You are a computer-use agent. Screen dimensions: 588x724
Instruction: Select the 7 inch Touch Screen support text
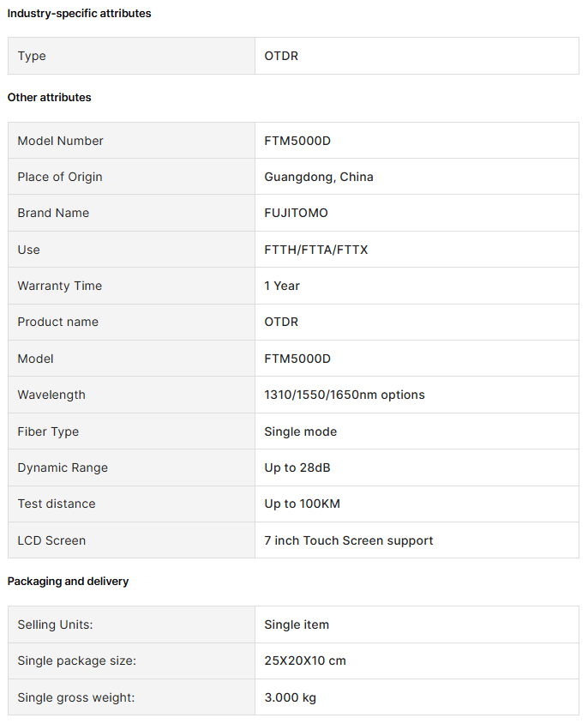coord(349,540)
